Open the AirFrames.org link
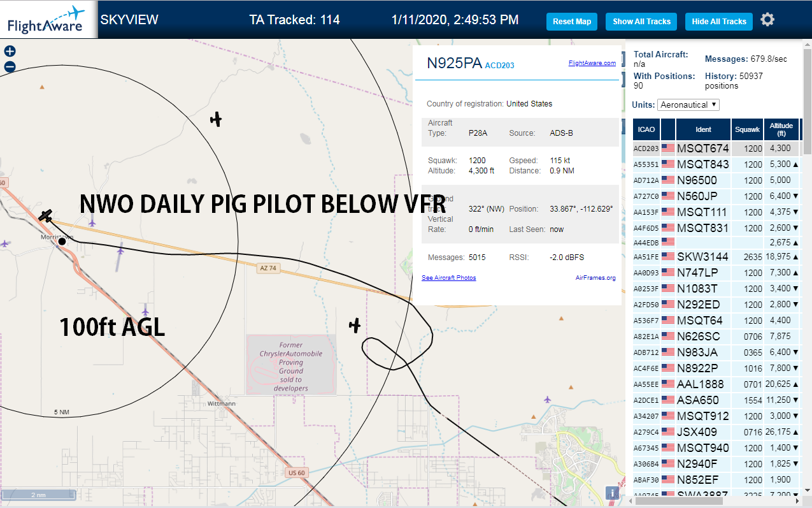Screen dimensions: 812x508 [595, 278]
